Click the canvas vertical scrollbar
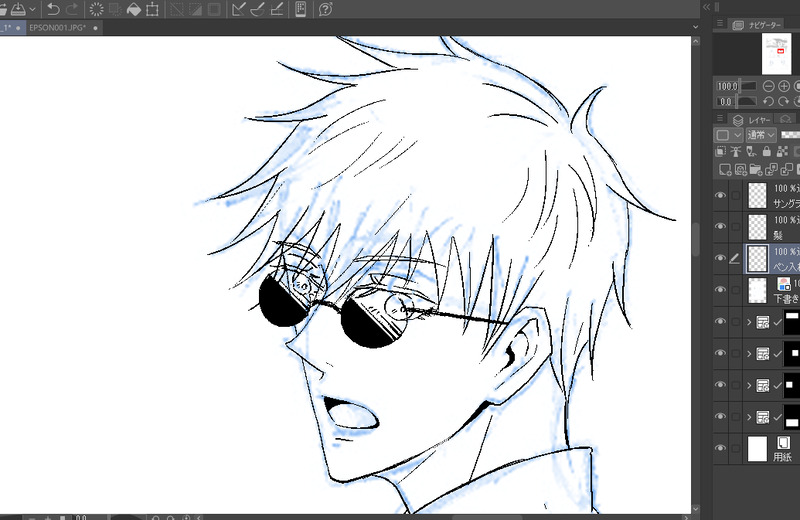Screen dimensions: 800x520 pos(695,240)
